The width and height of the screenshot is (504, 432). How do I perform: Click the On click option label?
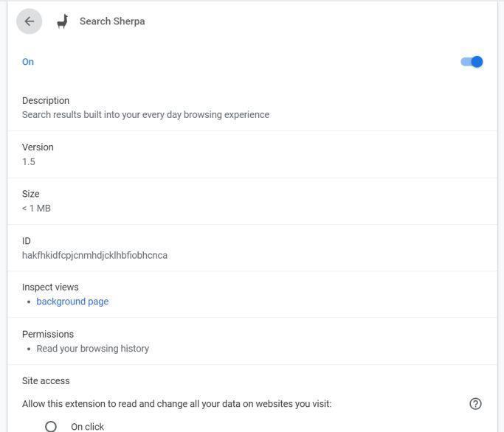pyautogui.click(x=87, y=427)
